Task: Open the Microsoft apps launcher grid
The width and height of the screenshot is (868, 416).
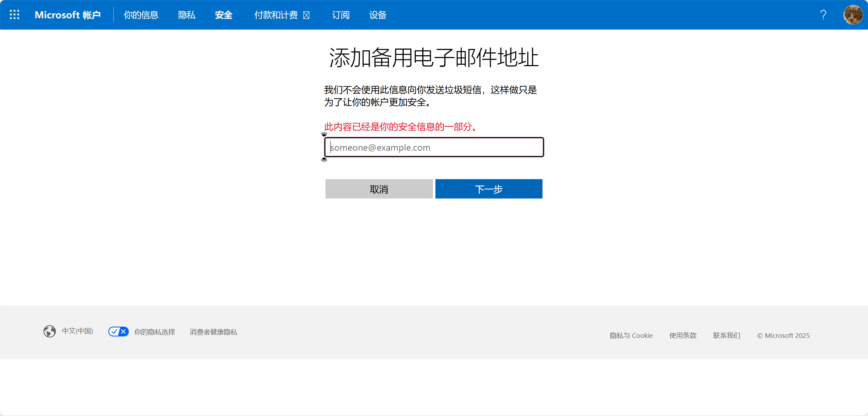Action: pyautogui.click(x=14, y=15)
